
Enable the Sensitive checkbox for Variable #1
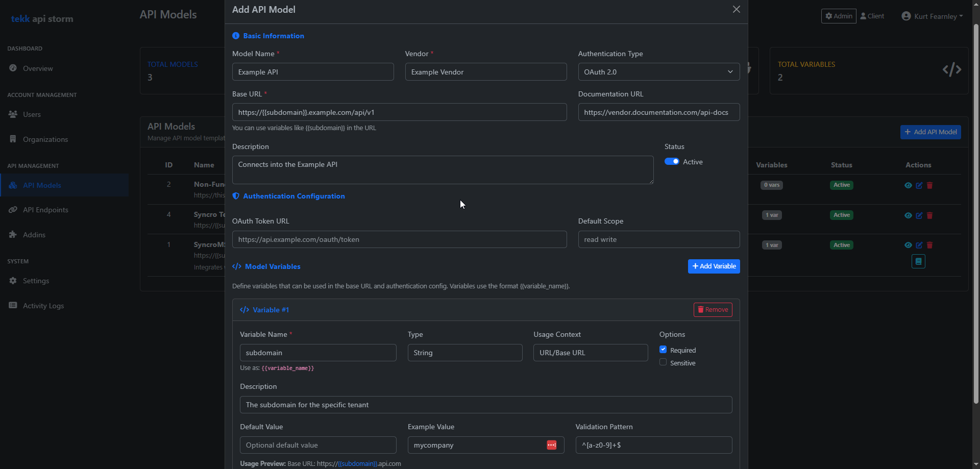pyautogui.click(x=663, y=362)
